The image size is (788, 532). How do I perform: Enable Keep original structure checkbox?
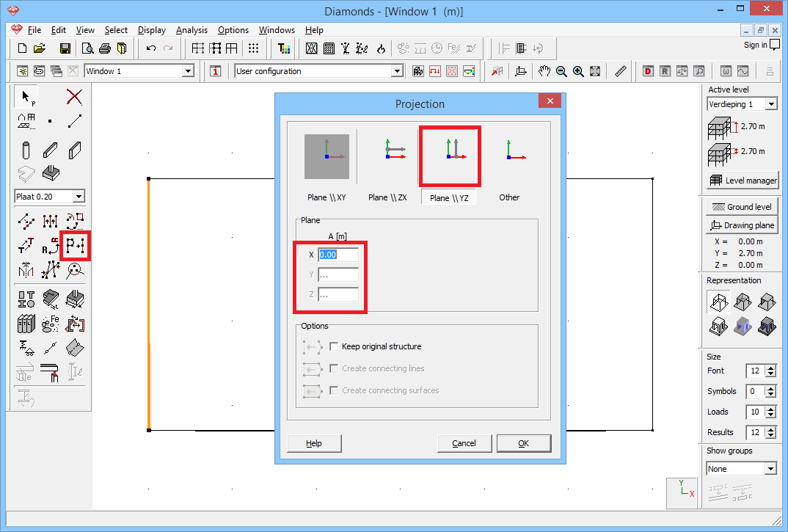[334, 346]
